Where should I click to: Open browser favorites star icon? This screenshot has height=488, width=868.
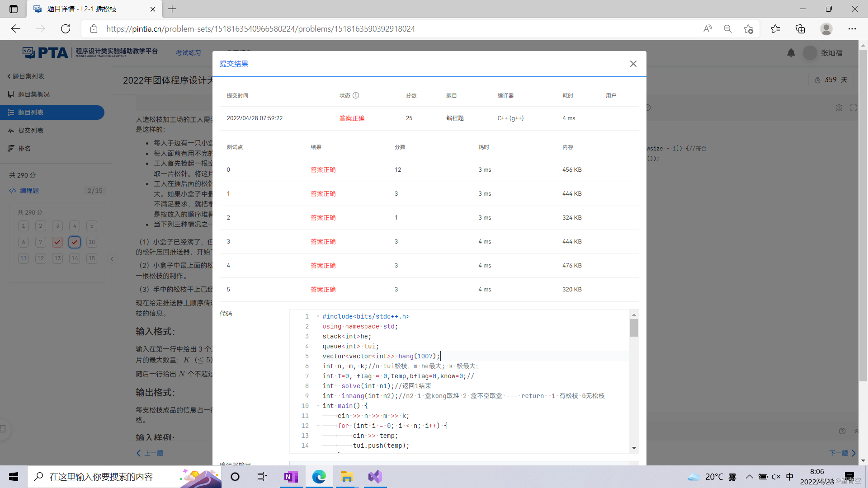point(775,29)
